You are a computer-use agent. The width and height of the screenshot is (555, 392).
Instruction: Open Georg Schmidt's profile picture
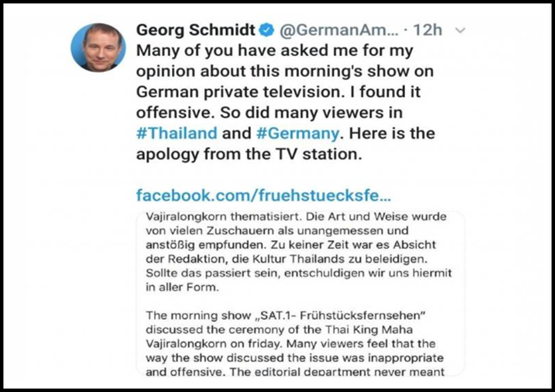(98, 47)
